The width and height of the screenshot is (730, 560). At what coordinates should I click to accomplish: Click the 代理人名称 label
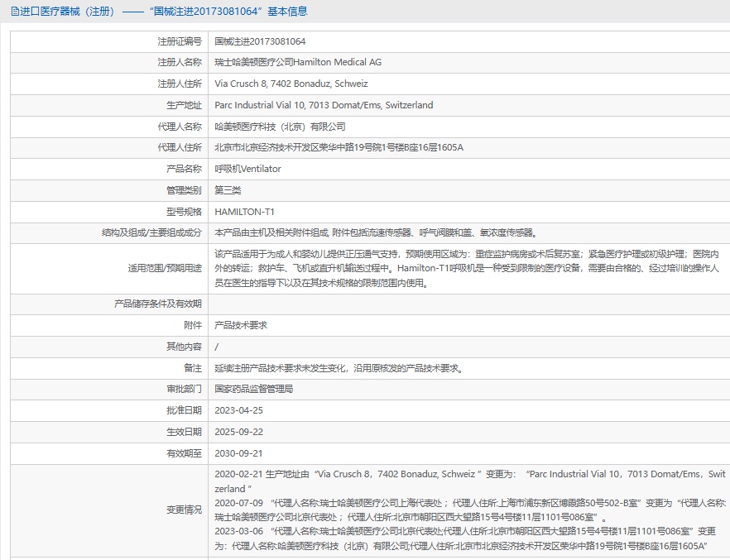180,127
